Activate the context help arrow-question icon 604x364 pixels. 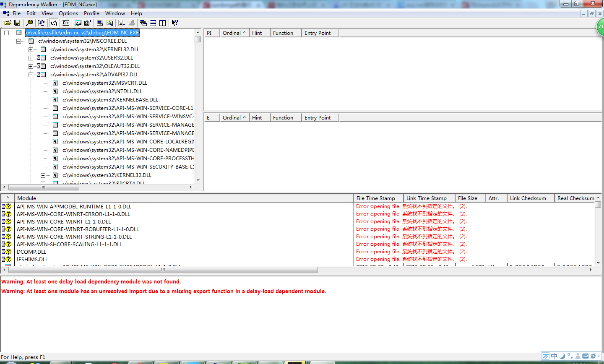coord(175,23)
